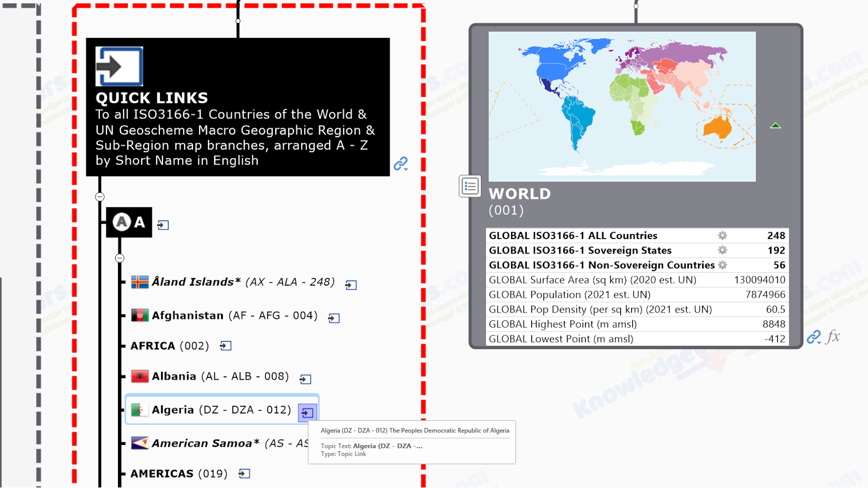Collapse the A topic's children
The image size is (868, 488).
(x=119, y=258)
